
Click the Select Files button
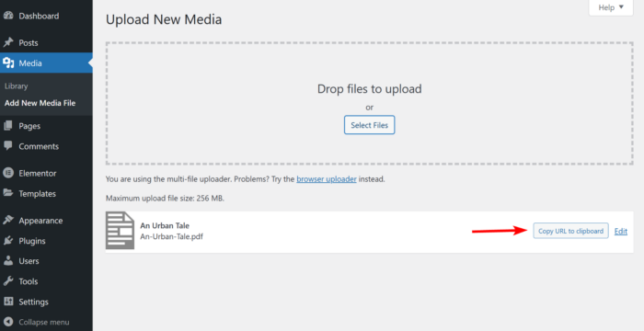tap(369, 125)
